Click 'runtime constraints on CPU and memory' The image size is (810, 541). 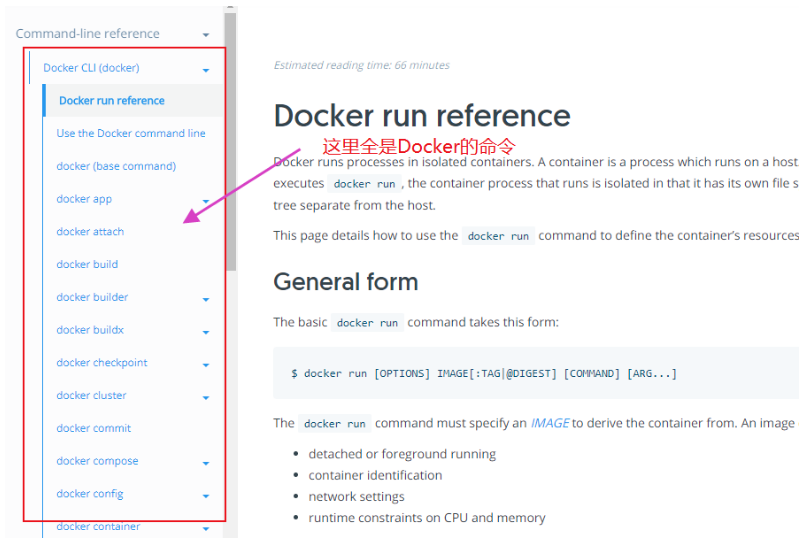427,518
